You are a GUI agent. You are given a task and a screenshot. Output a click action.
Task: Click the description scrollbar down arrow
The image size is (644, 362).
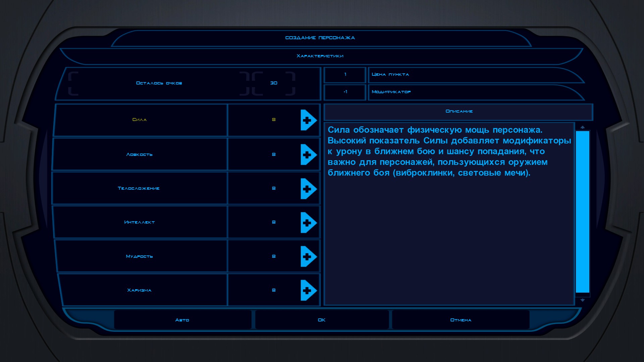point(583,300)
